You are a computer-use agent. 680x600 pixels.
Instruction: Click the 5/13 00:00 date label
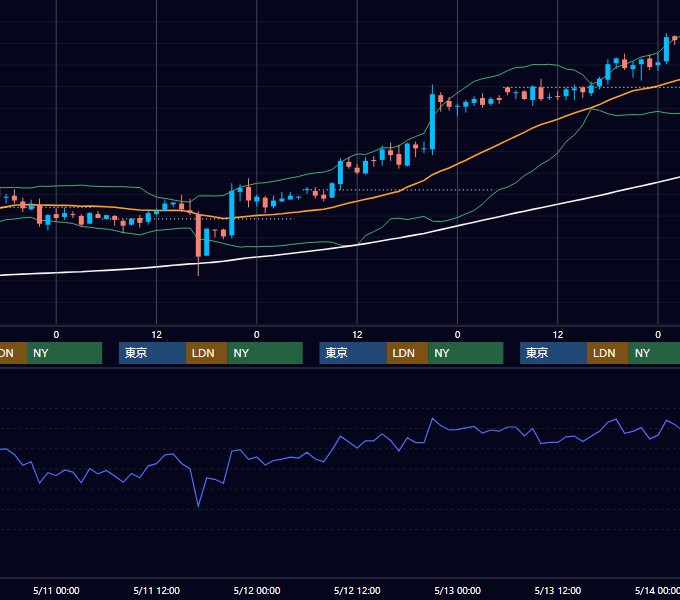click(x=458, y=590)
